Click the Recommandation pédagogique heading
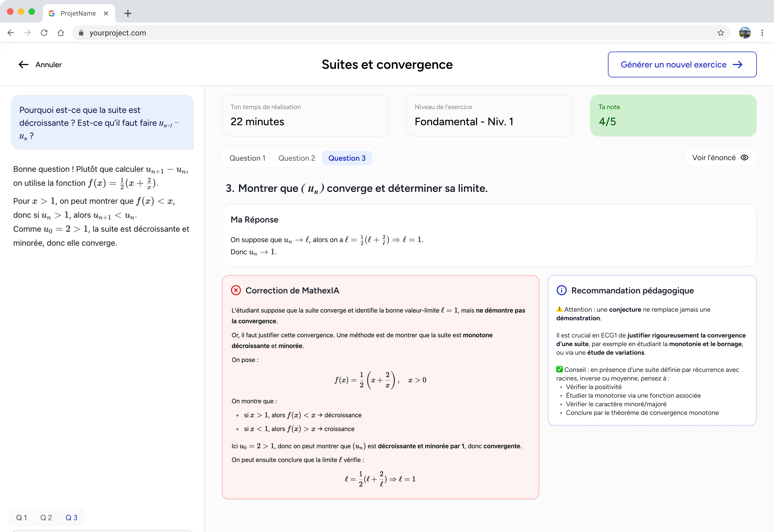Image resolution: width=774 pixels, height=532 pixels. (633, 291)
